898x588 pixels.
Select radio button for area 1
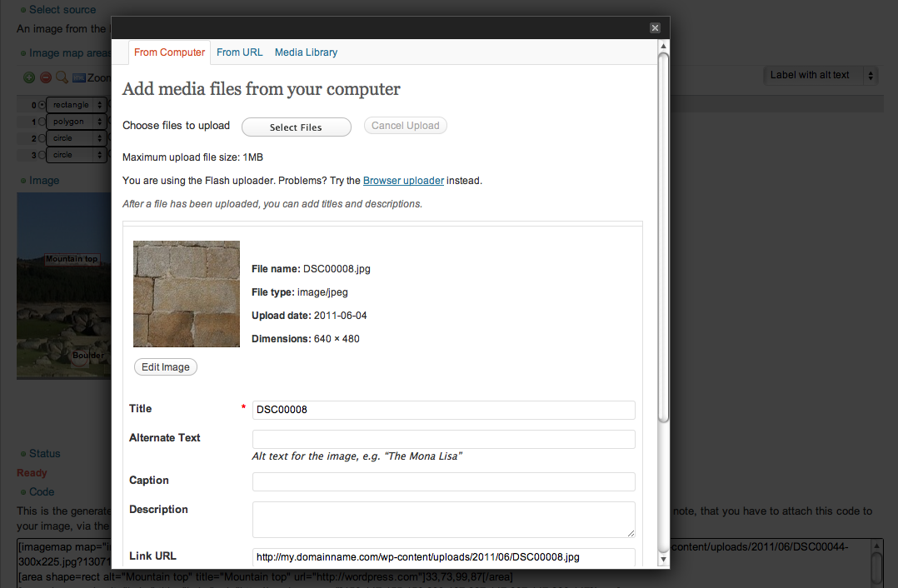pos(42,122)
